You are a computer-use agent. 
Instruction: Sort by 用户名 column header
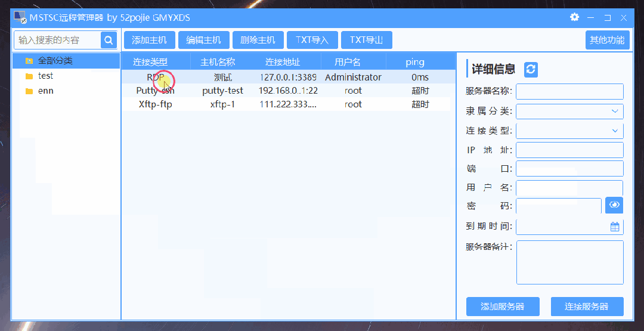pyautogui.click(x=348, y=62)
